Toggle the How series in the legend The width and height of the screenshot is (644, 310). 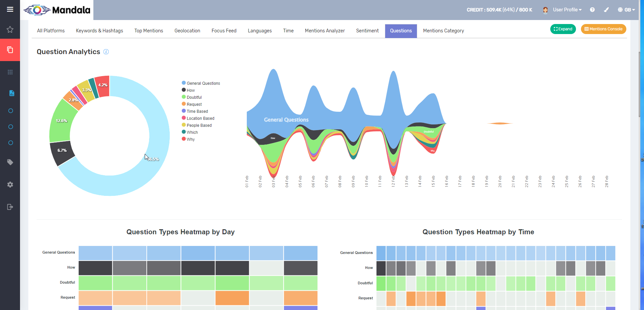191,90
